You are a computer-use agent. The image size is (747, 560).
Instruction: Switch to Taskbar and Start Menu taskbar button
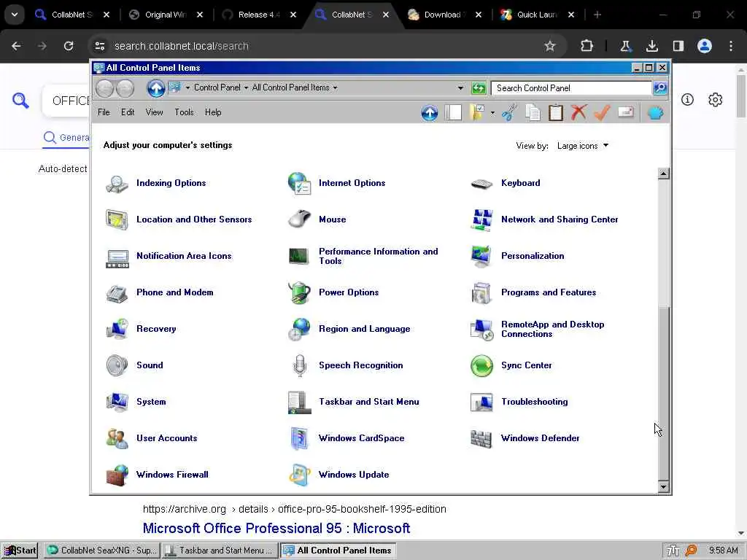point(219,551)
